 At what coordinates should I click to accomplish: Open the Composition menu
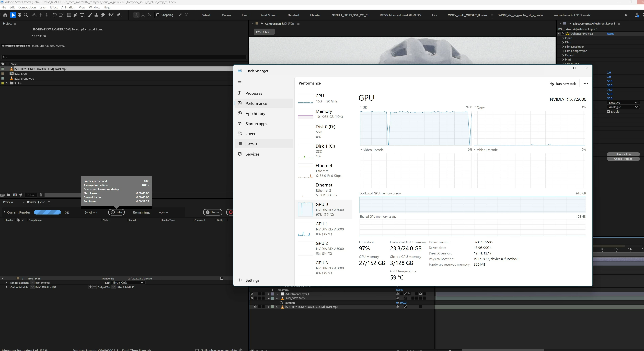click(x=27, y=7)
